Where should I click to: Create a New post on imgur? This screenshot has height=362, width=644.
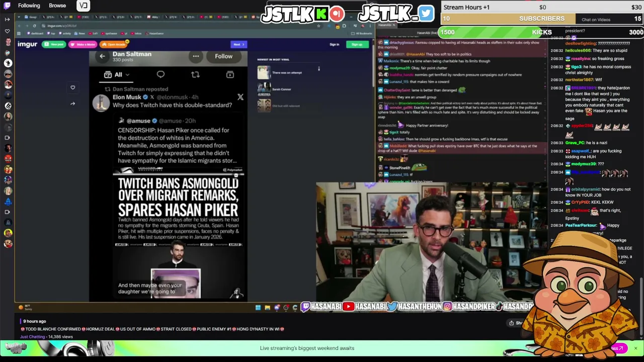54,44
